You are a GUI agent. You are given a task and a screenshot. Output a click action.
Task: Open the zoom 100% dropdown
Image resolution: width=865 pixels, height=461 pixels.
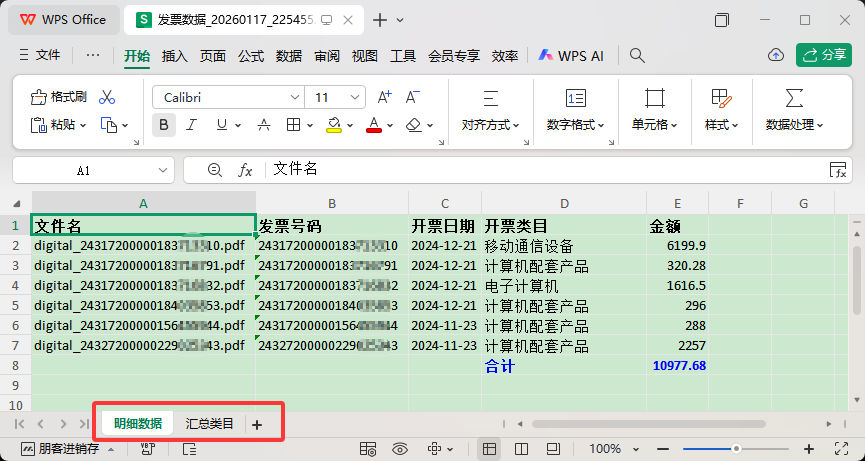tap(636, 449)
